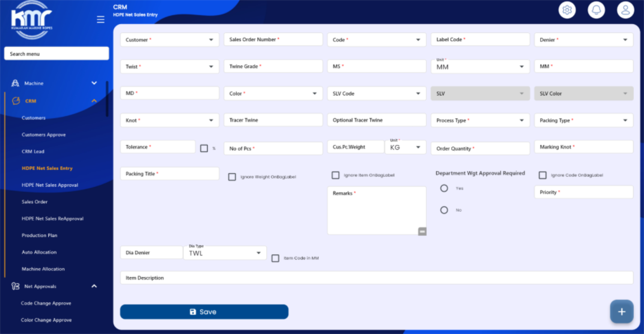
Task: Expand the Process Type dropdown
Action: [480, 120]
